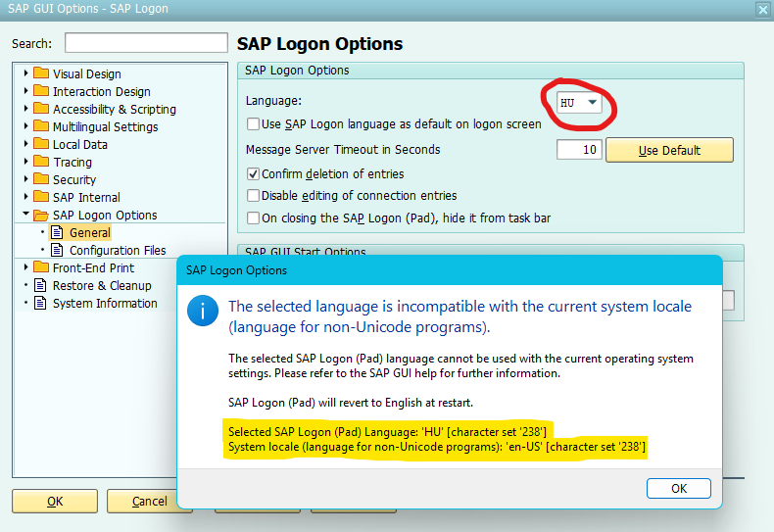The image size is (774, 532).
Task: Click OK at bottom of options window
Action: (55, 501)
